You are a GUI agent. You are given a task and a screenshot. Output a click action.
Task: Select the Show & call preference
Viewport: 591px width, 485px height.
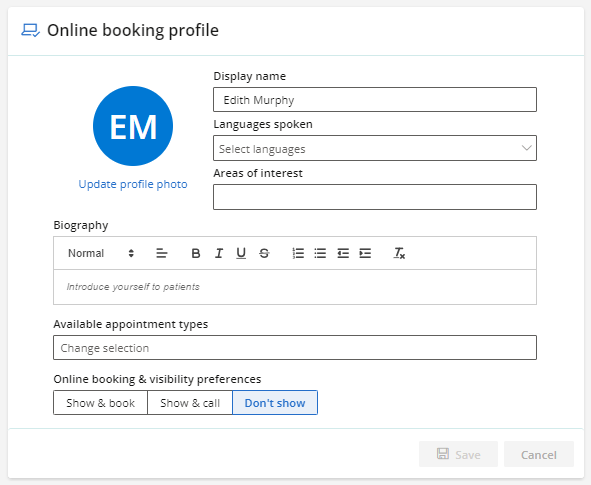click(x=190, y=403)
